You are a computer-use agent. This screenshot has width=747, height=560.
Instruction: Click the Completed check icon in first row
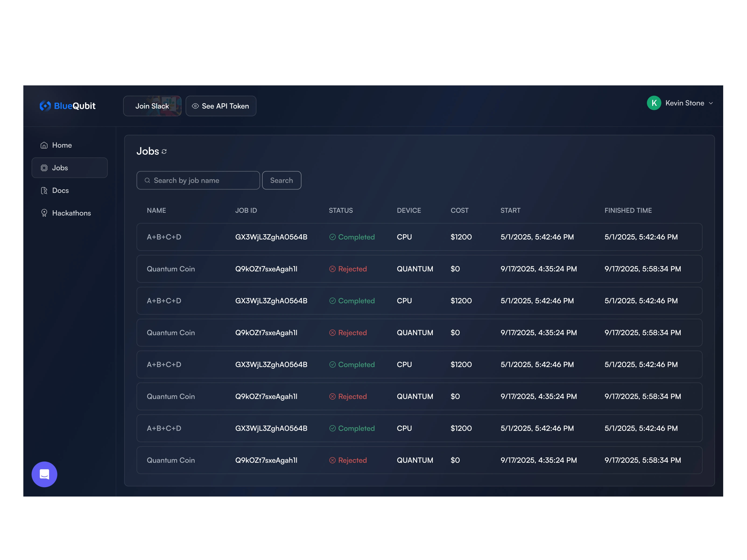point(332,237)
